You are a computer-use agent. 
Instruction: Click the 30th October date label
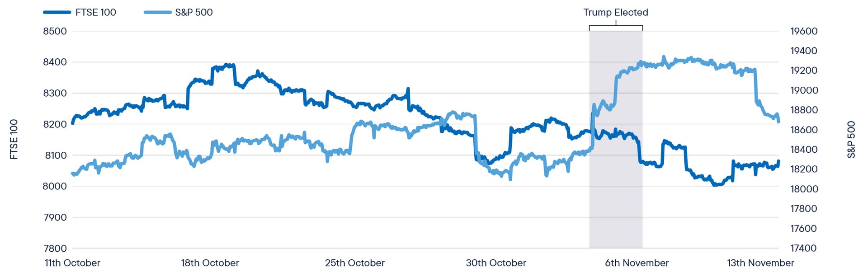(x=496, y=263)
